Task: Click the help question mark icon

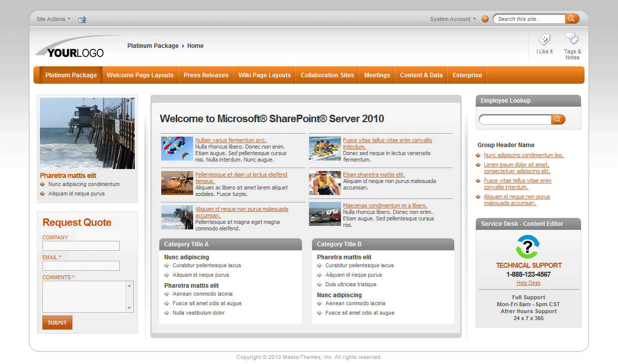Action: (x=485, y=18)
